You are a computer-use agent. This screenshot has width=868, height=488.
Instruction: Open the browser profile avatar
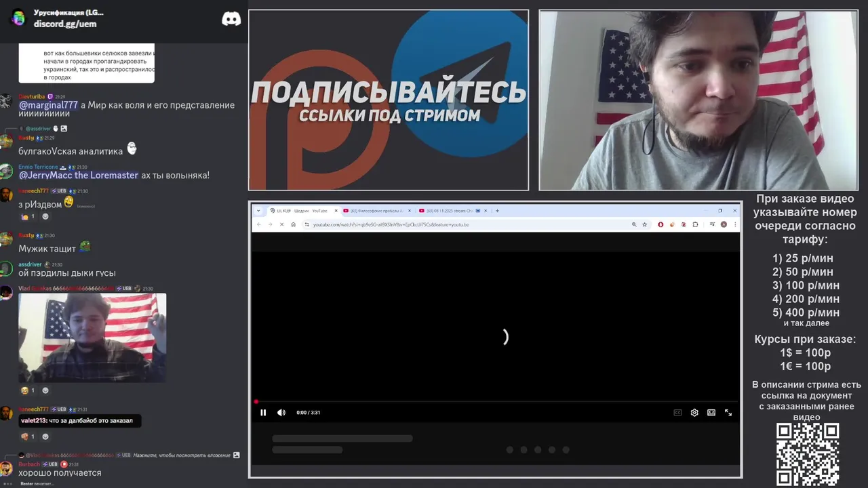click(x=724, y=224)
